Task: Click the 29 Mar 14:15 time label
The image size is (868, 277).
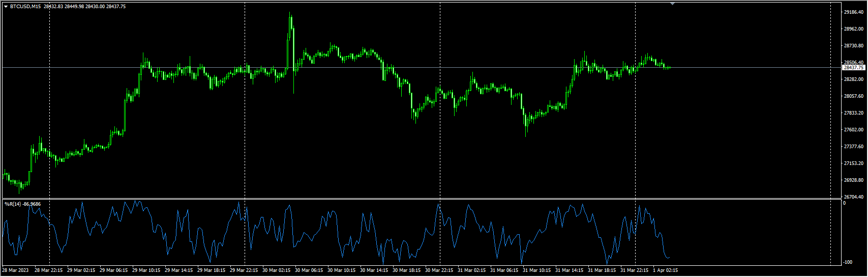Action: (178, 270)
